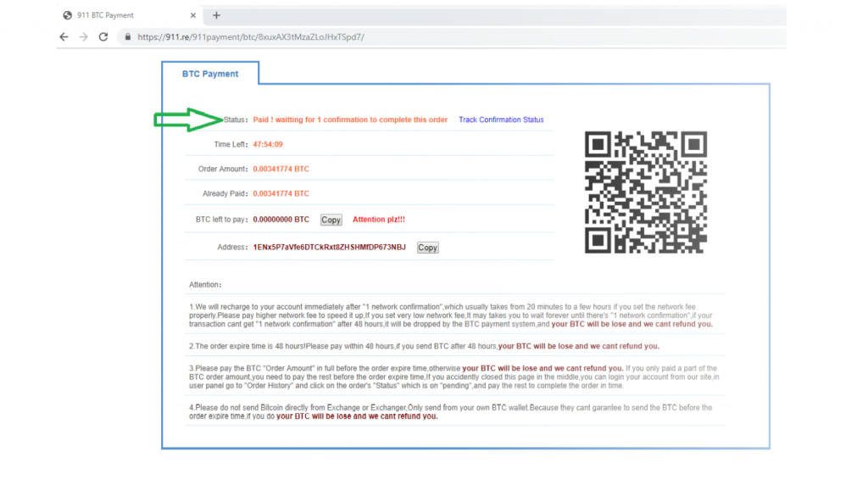Image resolution: width=868 pixels, height=491 pixels.
Task: Open a new tab with plus icon
Action: coord(216,15)
